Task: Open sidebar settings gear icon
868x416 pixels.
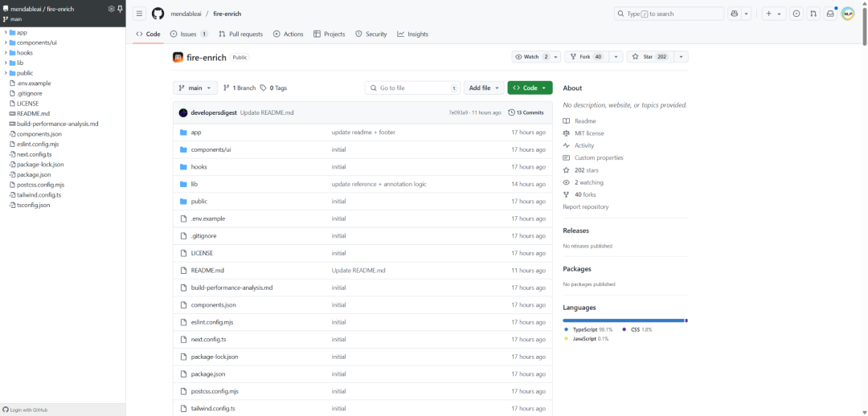Action: pyautogui.click(x=111, y=9)
